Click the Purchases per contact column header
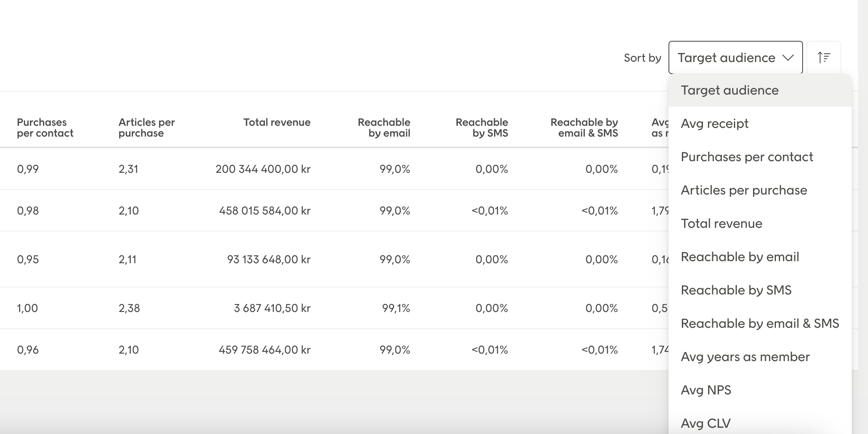 45,127
